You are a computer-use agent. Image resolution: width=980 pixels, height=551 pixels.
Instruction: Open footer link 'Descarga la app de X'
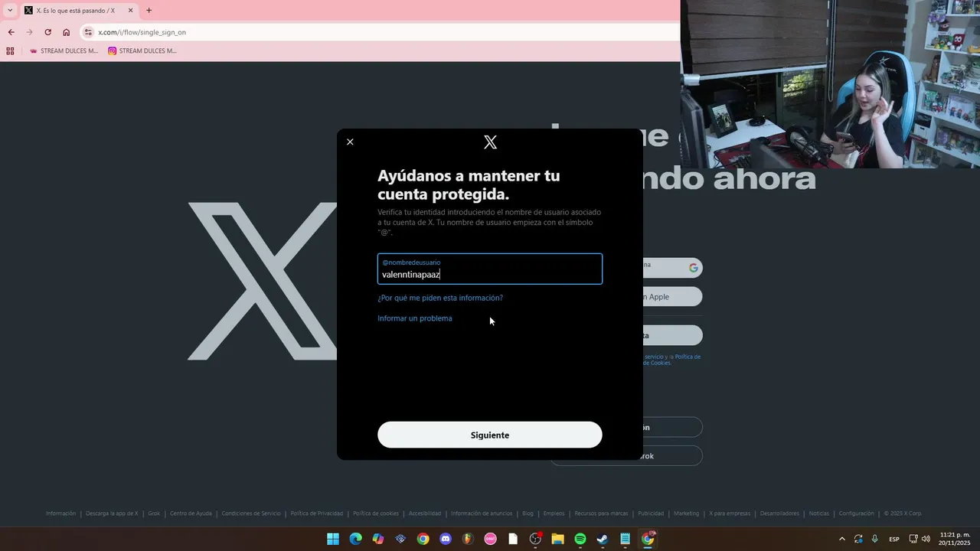pos(112,514)
